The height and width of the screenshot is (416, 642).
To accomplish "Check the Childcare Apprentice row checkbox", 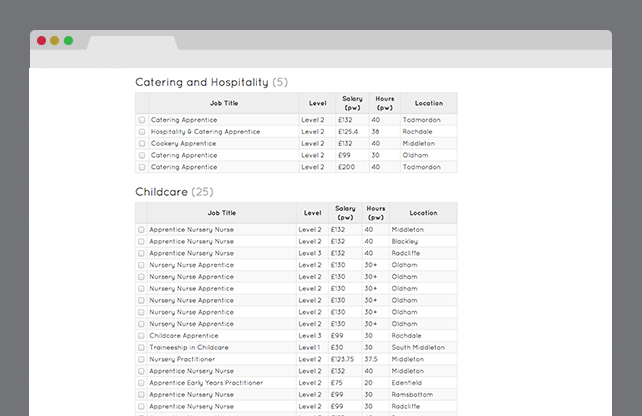I will tap(141, 336).
